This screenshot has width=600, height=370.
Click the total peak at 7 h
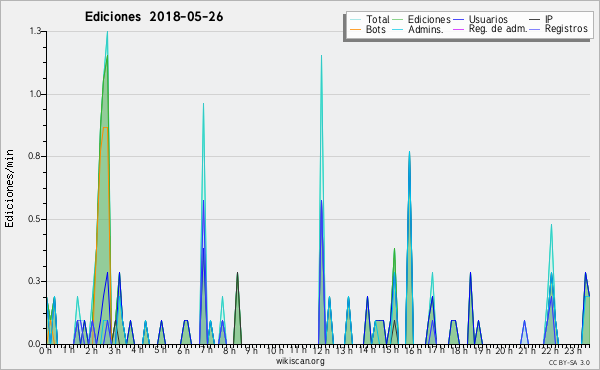pos(204,104)
